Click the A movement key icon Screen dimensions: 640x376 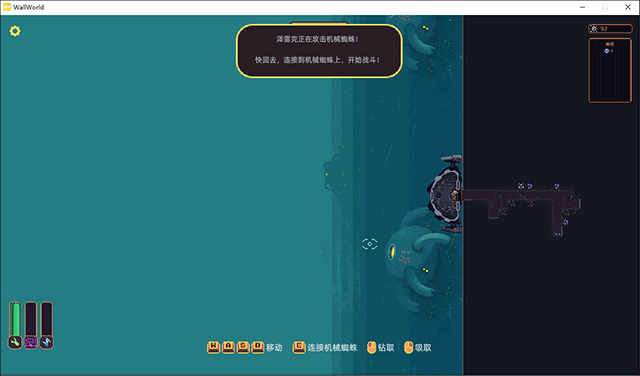(228, 347)
